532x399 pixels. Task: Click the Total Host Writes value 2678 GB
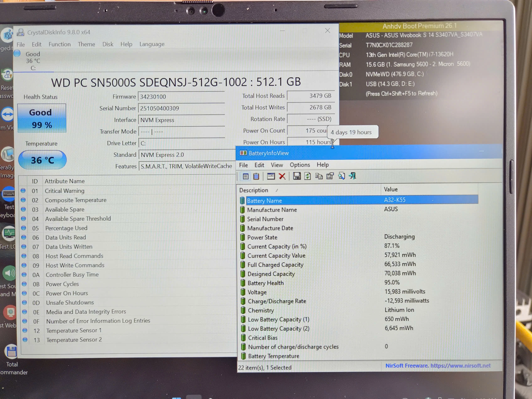pyautogui.click(x=311, y=107)
